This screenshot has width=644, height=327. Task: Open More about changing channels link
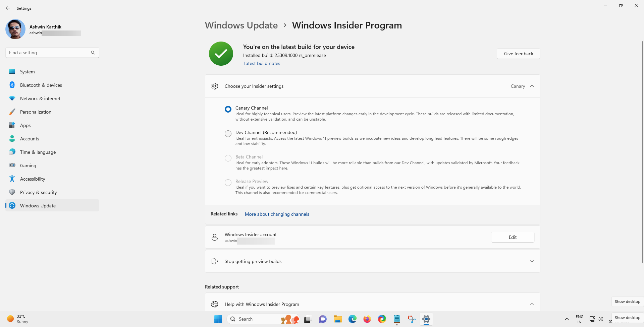click(x=277, y=214)
